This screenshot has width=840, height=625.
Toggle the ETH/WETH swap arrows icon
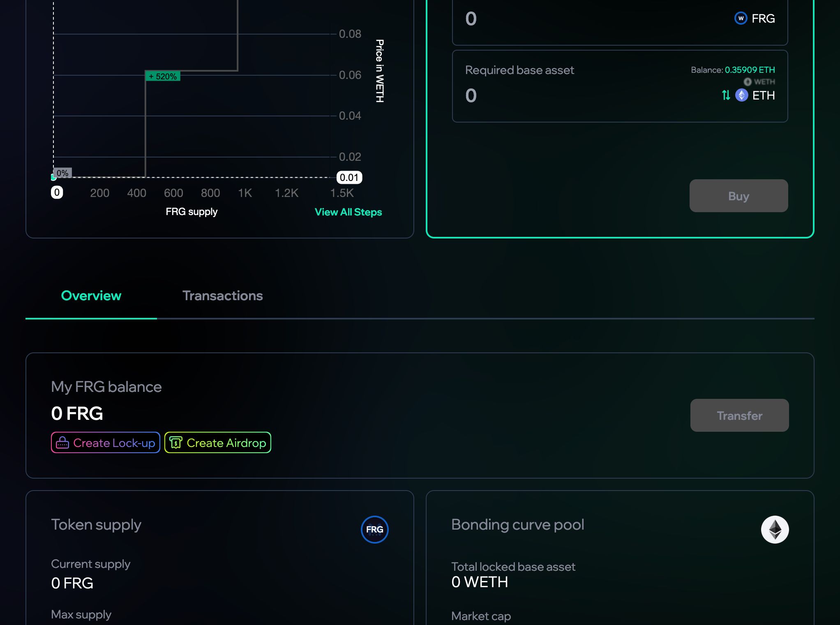click(726, 95)
